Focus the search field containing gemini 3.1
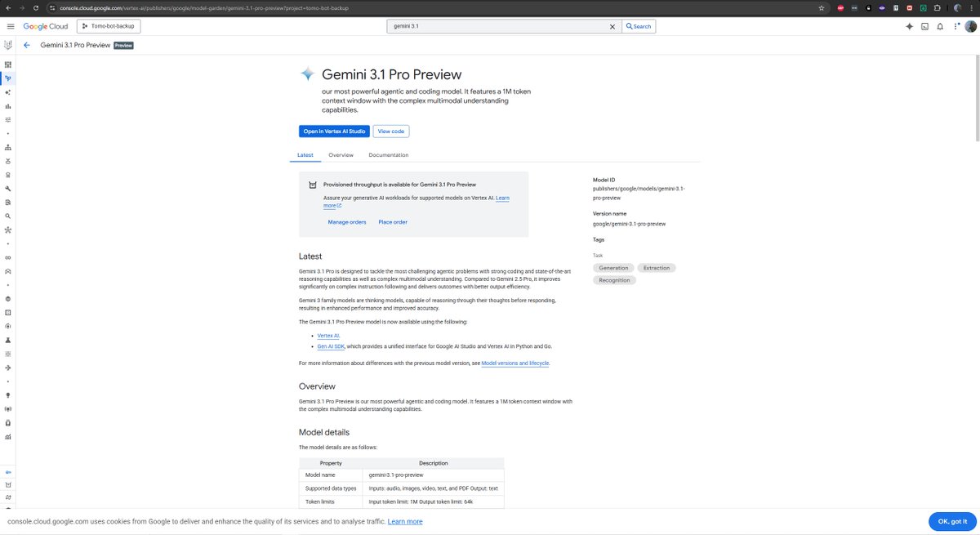The width and height of the screenshot is (980, 535). pos(498,26)
